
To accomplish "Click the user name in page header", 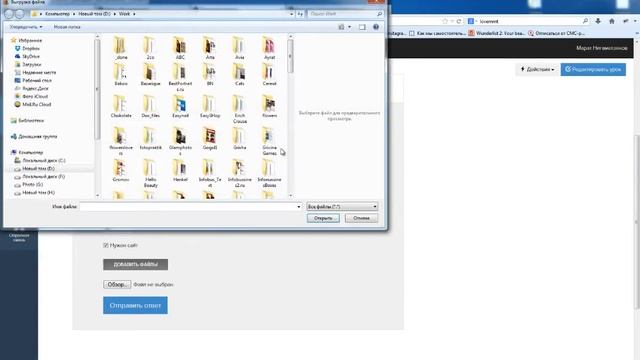I will tap(602, 48).
